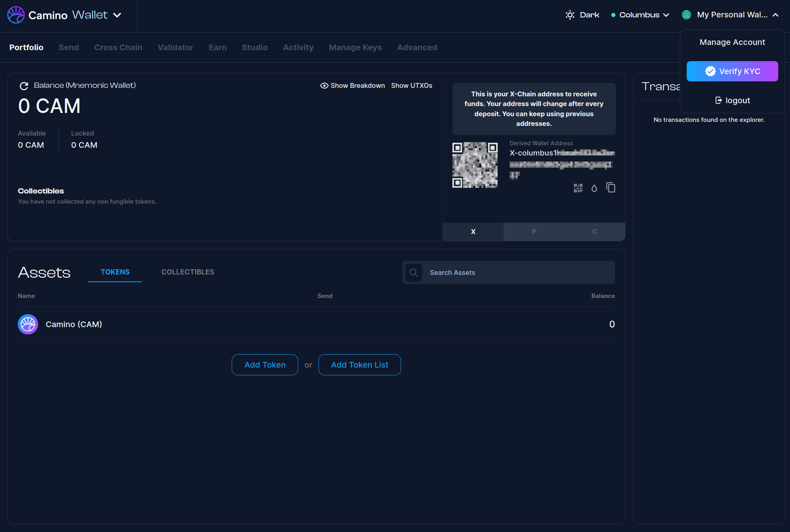This screenshot has width=790, height=532.
Task: Expand the Camino Wallet app dropdown
Action: tap(117, 15)
